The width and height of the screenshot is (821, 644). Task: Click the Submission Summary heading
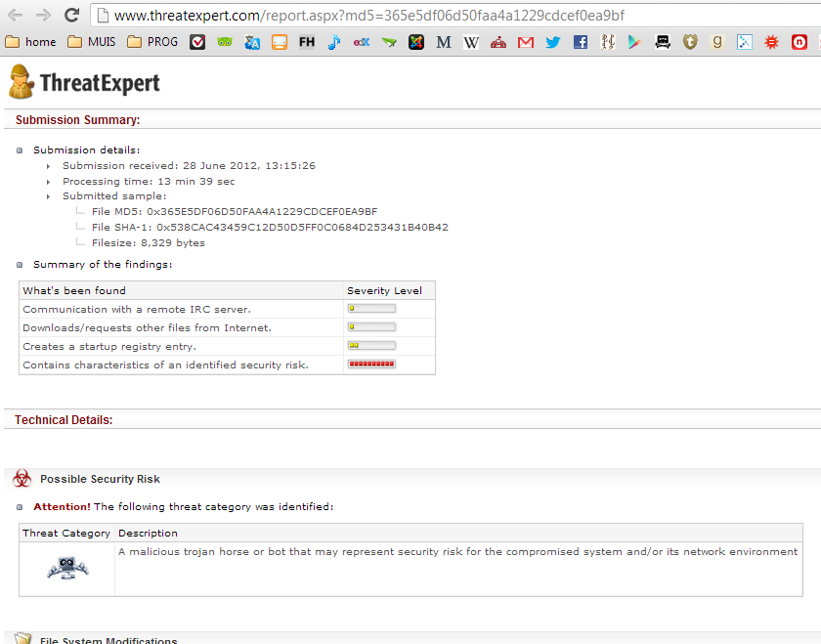(78, 120)
